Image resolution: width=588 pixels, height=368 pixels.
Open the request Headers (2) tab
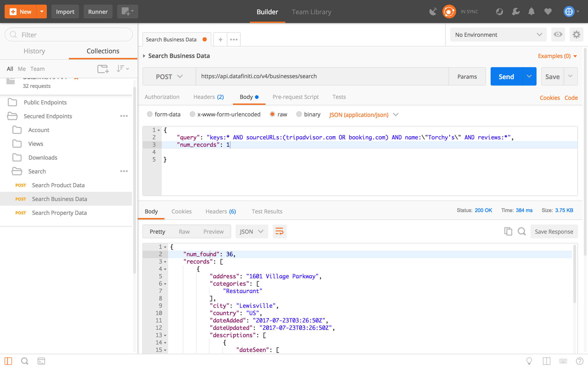(209, 97)
